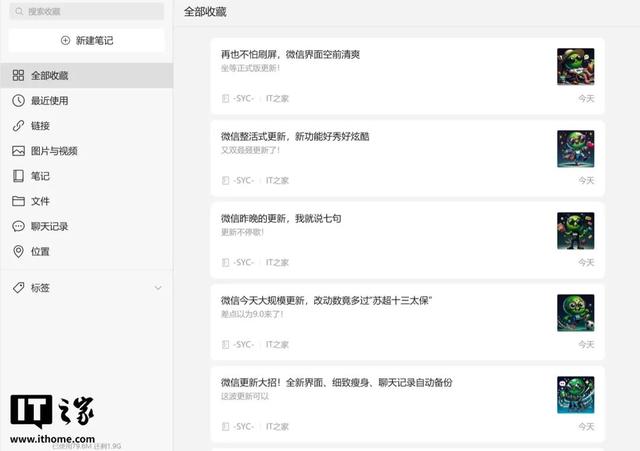Screen dimensions: 640x451
Task: Open the 微信整活式更新 article title
Action: coord(302,136)
